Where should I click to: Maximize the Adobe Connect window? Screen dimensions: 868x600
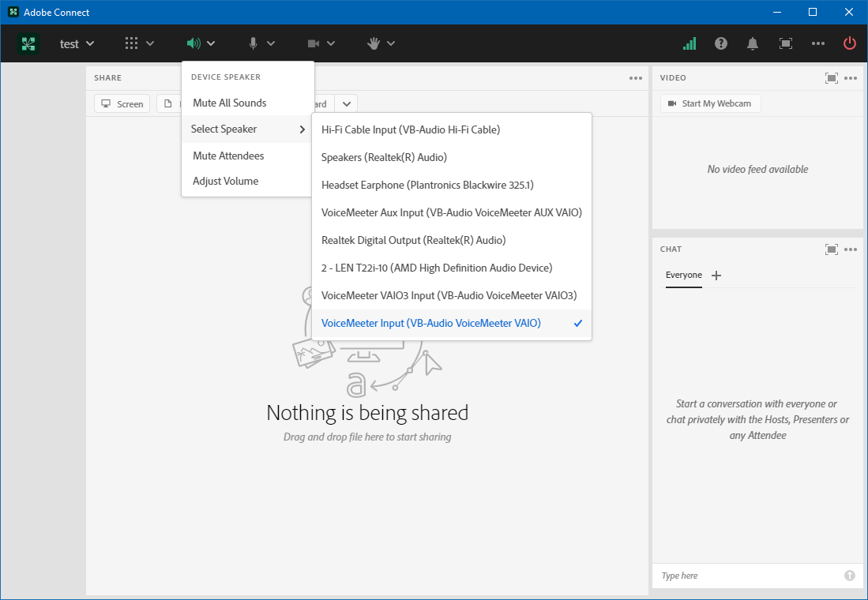(813, 12)
